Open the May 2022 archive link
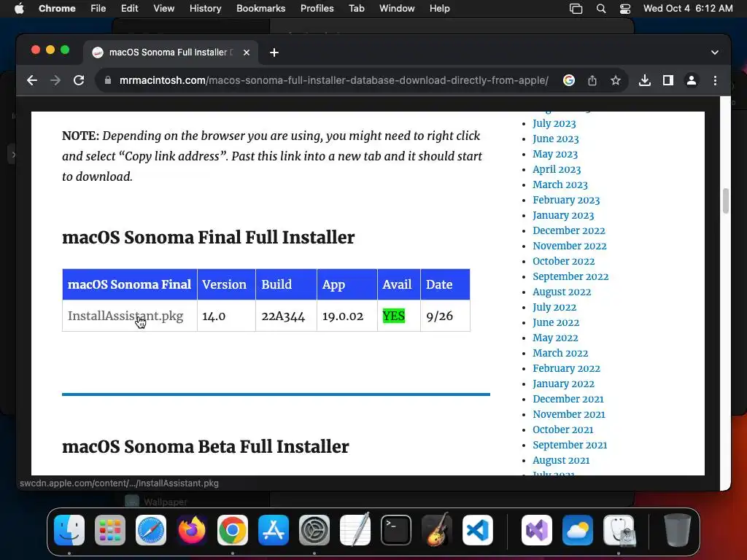747x560 pixels. click(x=555, y=338)
